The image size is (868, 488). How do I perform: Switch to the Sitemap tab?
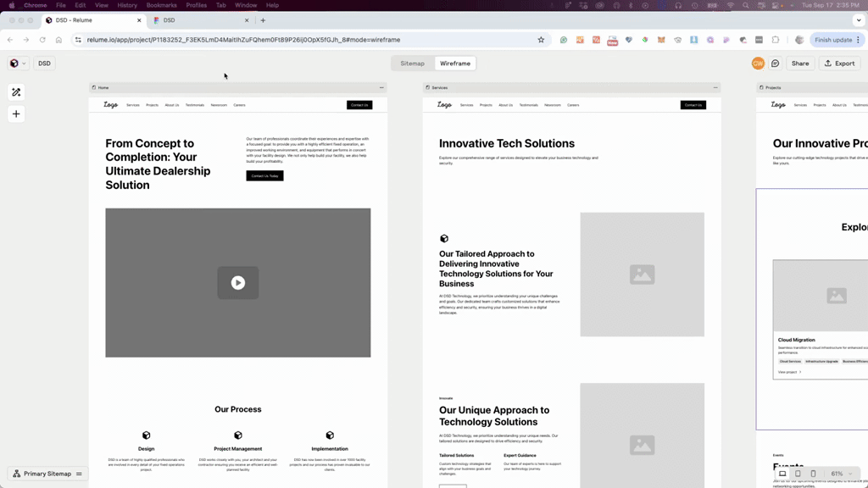[412, 64]
